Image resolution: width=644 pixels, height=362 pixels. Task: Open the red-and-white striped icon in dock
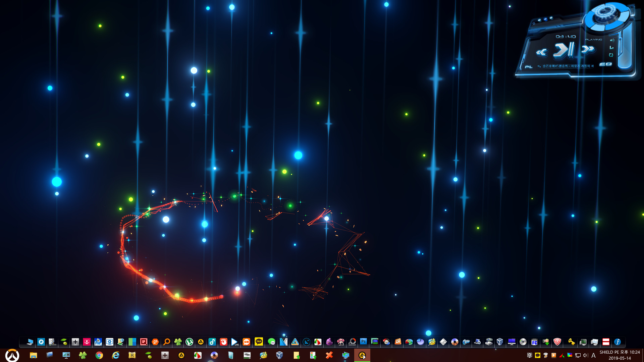point(606,342)
